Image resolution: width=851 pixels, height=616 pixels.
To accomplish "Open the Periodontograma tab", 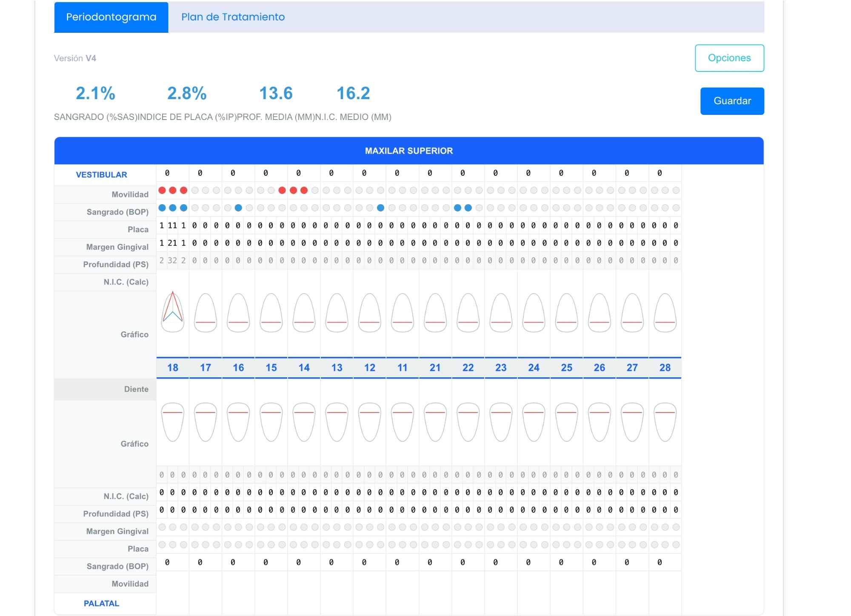I will [111, 17].
